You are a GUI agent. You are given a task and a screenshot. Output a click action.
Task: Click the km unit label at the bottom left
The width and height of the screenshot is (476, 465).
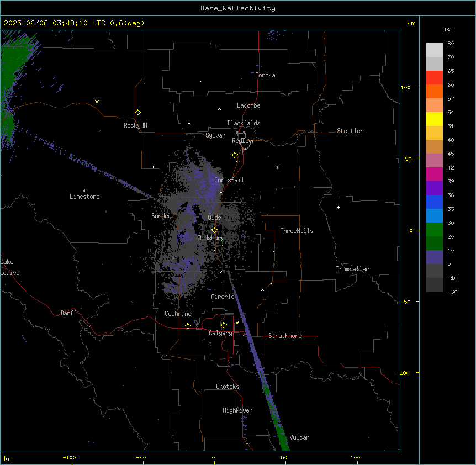(x=8, y=459)
